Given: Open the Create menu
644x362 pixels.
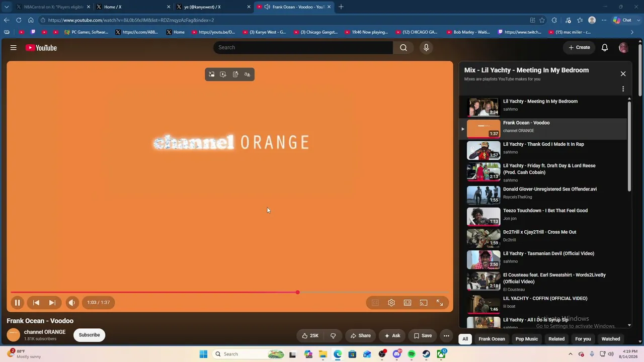Looking at the screenshot, I should click(579, 47).
